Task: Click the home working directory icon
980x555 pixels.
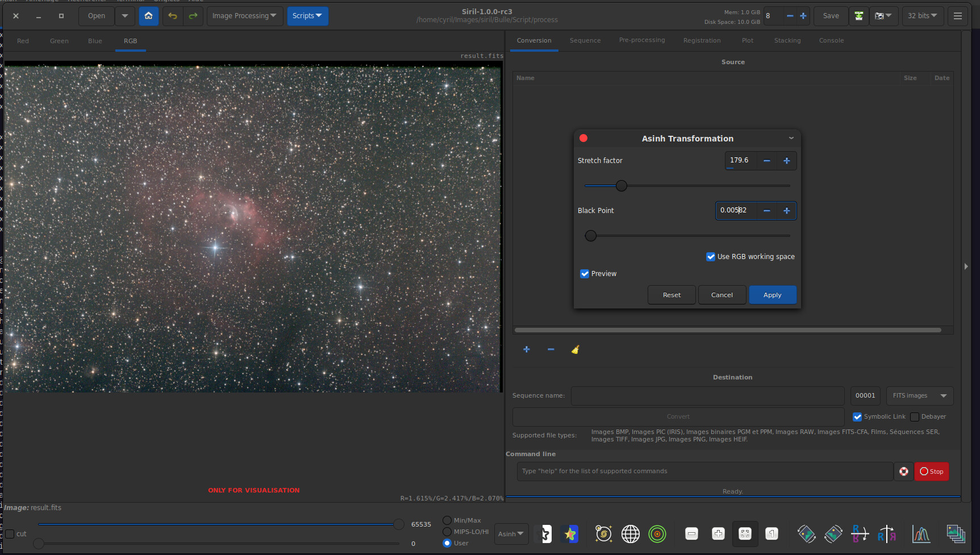Action: pyautogui.click(x=148, y=16)
